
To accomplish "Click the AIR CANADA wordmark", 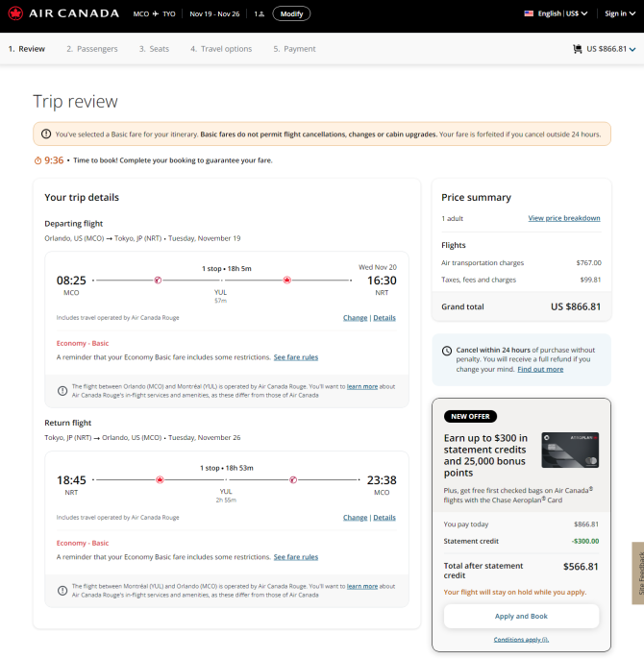I will [74, 13].
